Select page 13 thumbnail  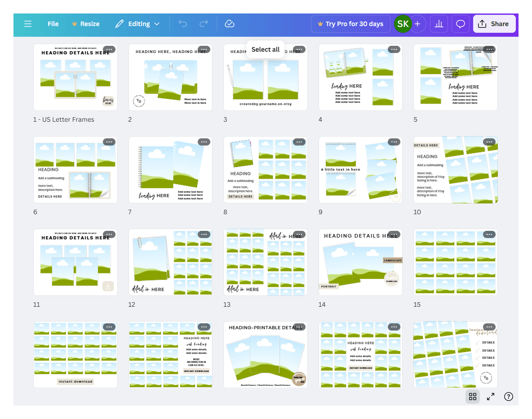click(265, 262)
